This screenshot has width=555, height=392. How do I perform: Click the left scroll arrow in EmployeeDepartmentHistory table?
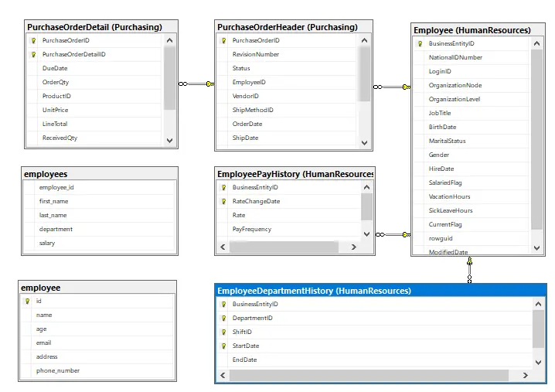[x=223, y=376]
